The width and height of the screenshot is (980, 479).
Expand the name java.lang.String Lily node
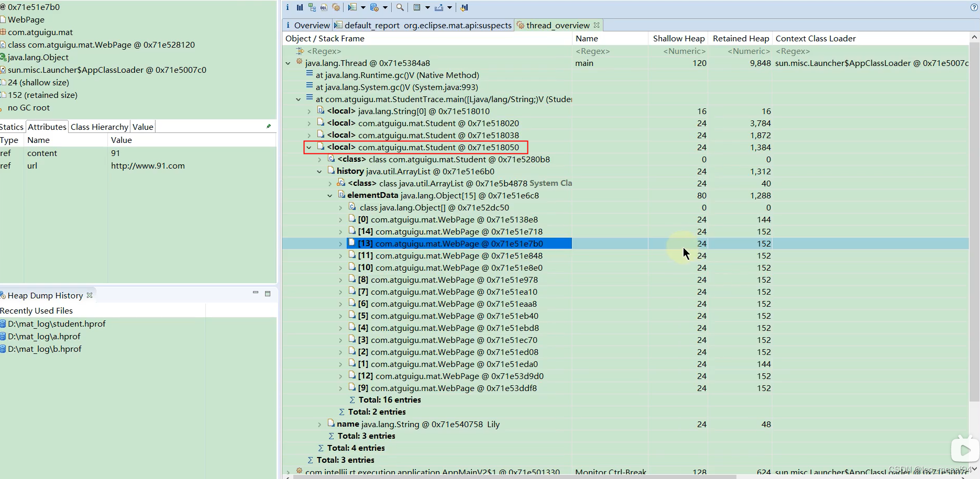click(320, 425)
